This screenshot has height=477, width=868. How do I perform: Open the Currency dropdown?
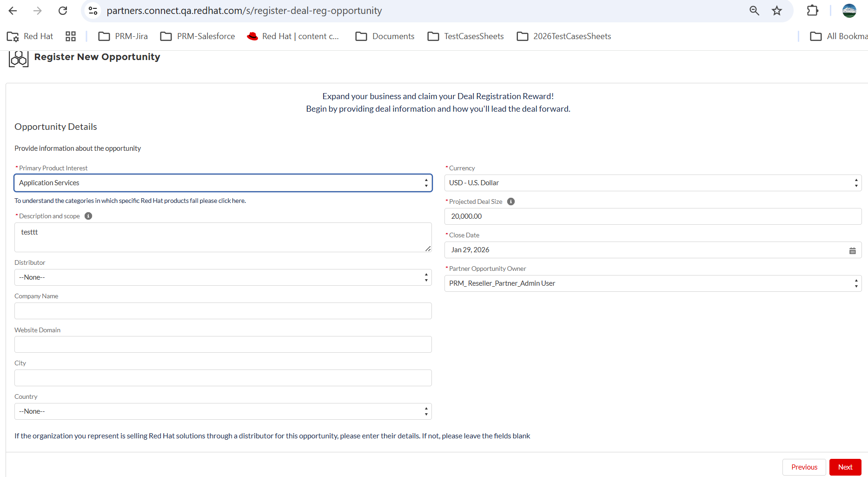[x=653, y=183]
